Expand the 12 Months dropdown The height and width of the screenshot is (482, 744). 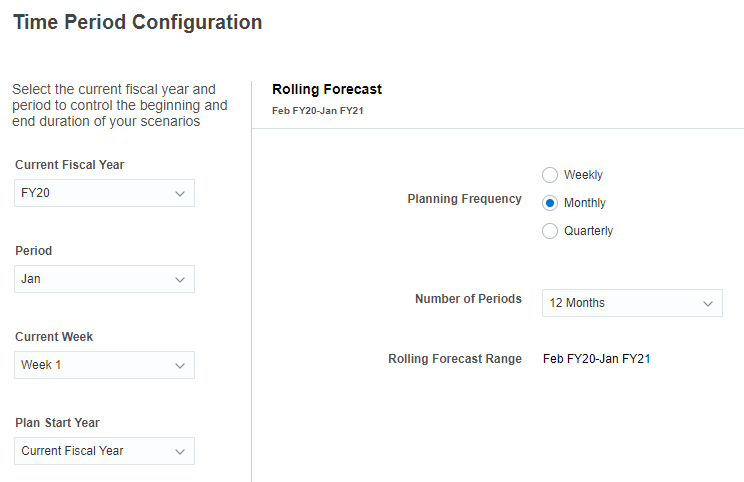click(x=620, y=303)
